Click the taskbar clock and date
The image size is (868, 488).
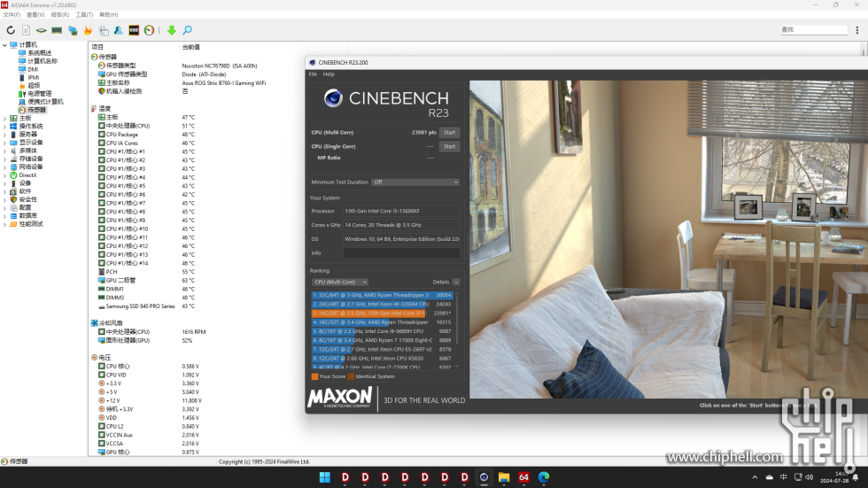[834, 477]
